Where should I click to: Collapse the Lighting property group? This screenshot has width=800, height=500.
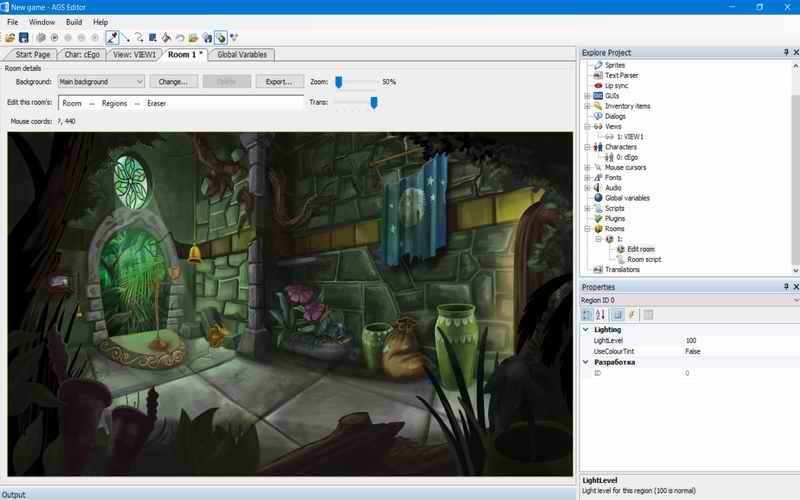coord(587,329)
